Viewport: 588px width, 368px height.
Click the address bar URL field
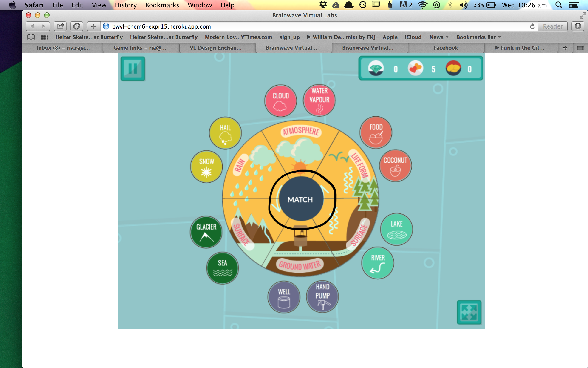coord(316,26)
